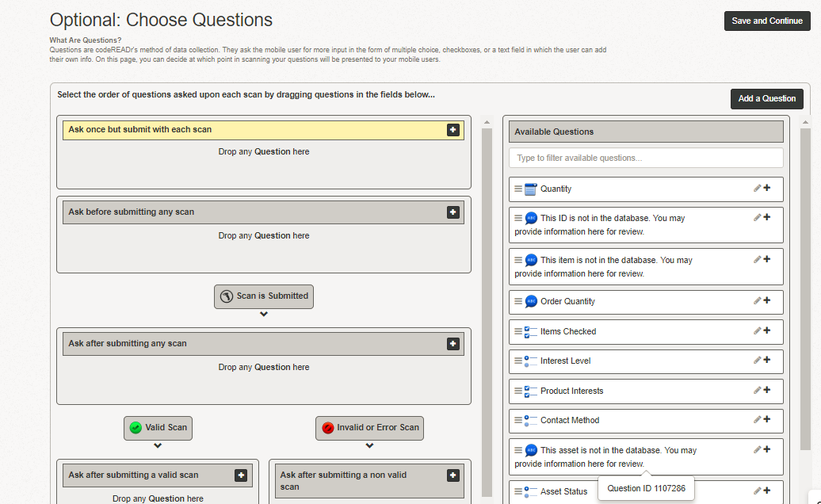Click the Items Checked checkbox-type icon
The height and width of the screenshot is (504, 821).
click(x=530, y=332)
